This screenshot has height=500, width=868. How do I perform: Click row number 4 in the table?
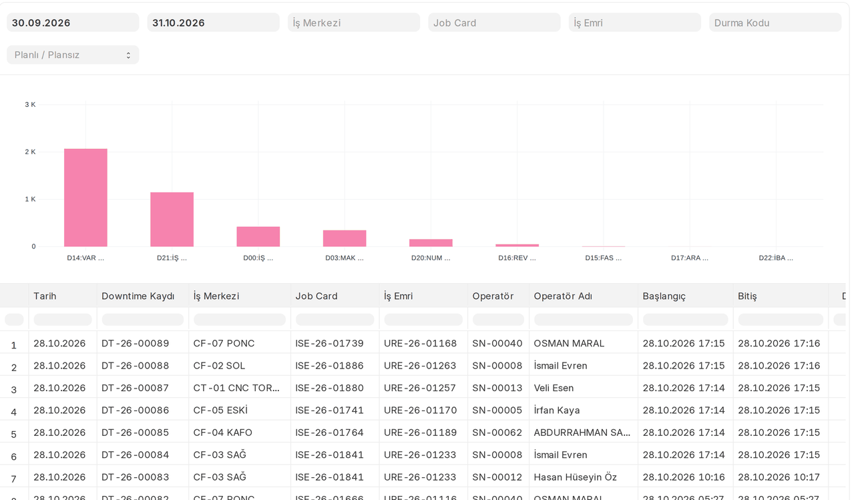coord(14,412)
